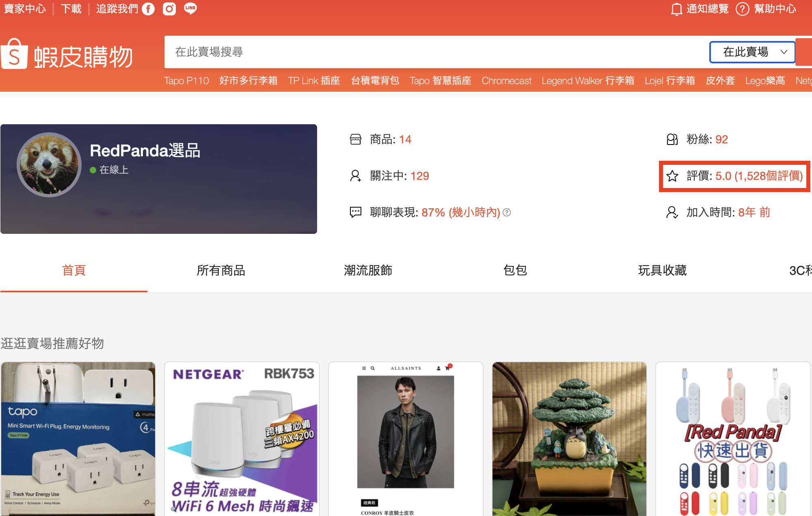Select the 玩具收藏 tab
This screenshot has width=812, height=516.
pos(662,270)
